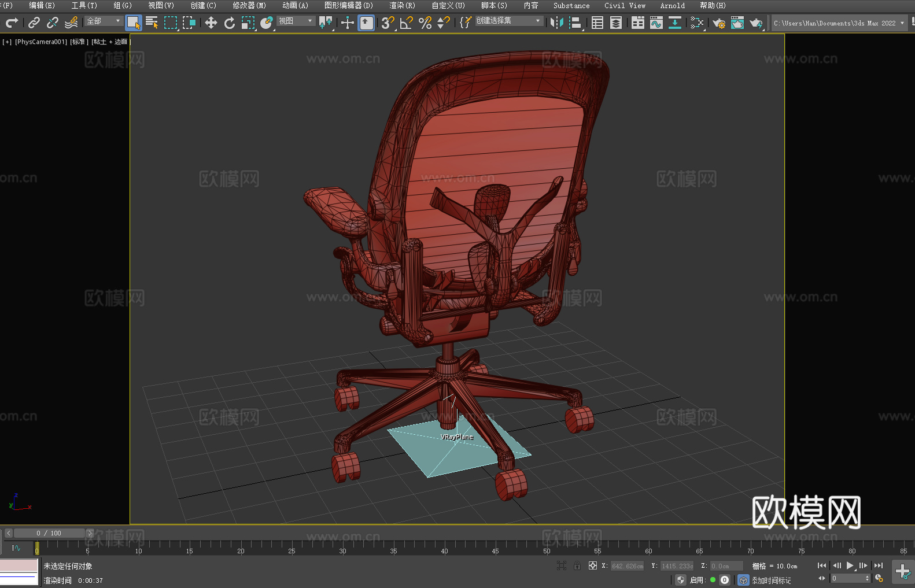Open Arnold menu
Screen dimensions: 915x588
[672, 5]
